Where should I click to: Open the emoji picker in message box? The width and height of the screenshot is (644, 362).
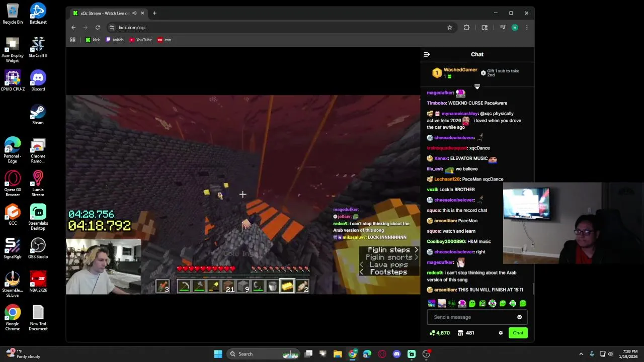coord(519,317)
